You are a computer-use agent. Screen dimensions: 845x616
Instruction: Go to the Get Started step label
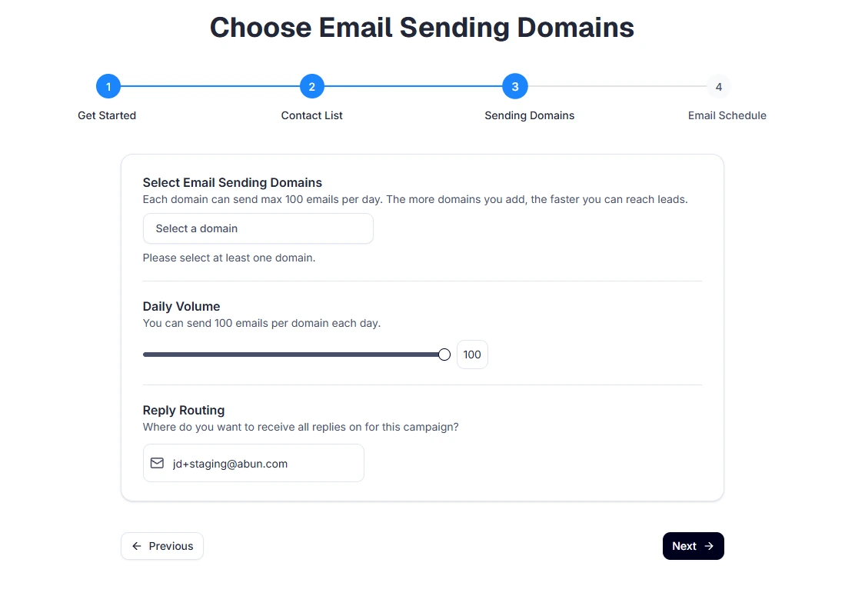pyautogui.click(x=107, y=115)
